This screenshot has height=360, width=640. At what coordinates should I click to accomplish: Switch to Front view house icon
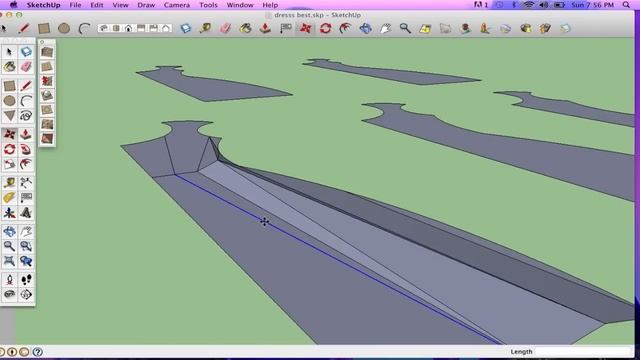[x=129, y=28]
